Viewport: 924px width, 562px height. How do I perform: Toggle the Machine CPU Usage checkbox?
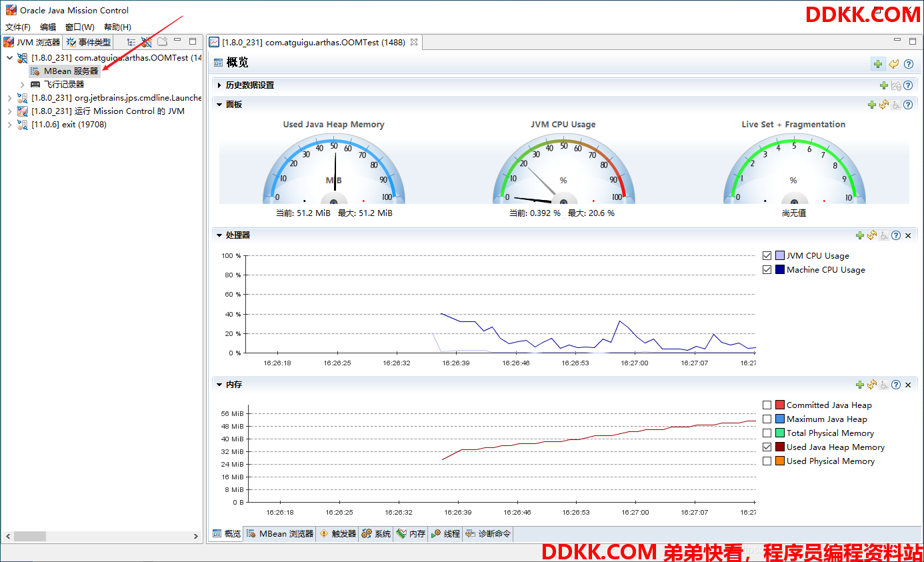(767, 269)
